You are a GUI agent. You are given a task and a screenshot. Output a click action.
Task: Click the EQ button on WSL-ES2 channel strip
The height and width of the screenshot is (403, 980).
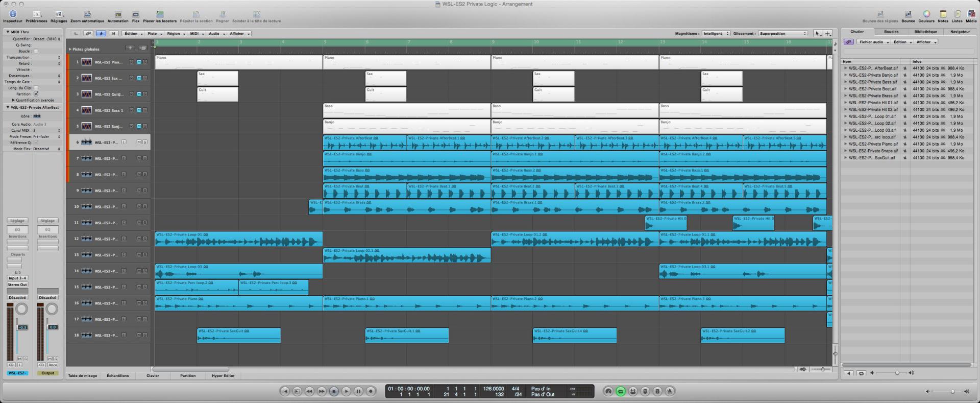[x=17, y=230]
